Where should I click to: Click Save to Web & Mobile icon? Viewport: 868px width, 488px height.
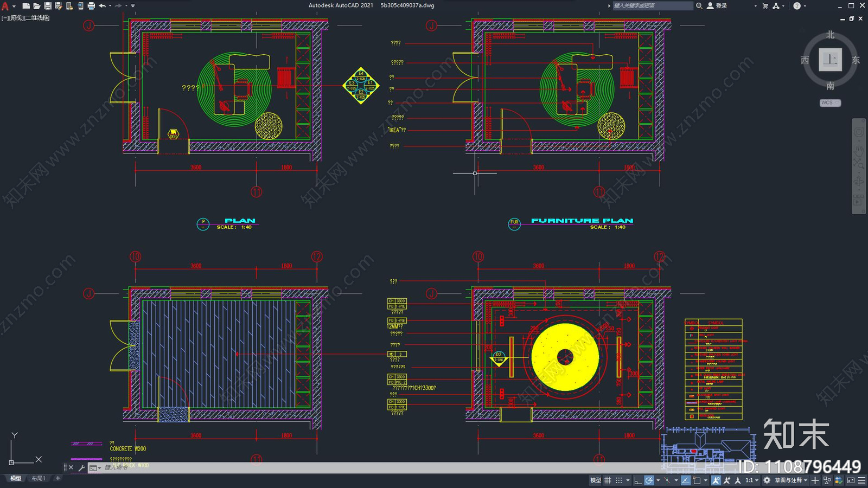pos(80,6)
